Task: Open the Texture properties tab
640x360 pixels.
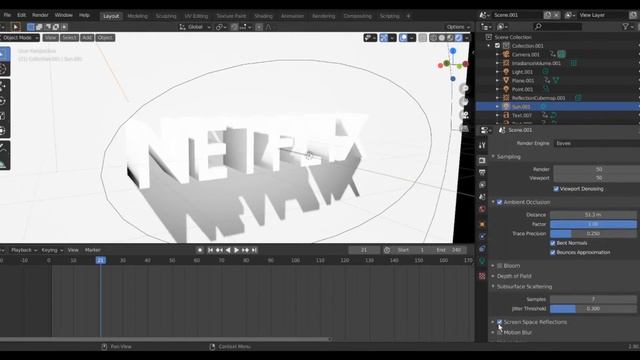Action: click(482, 276)
